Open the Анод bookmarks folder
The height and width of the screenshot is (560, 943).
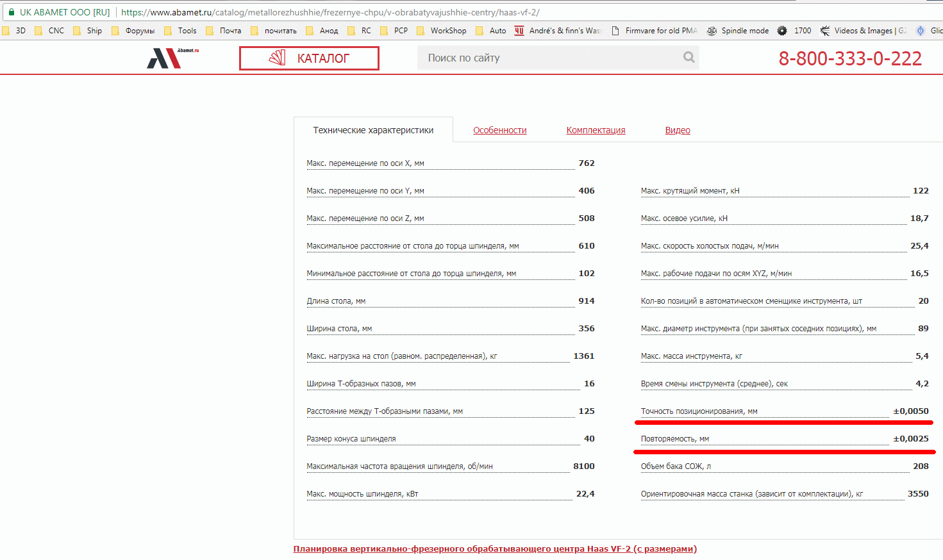[x=322, y=31]
